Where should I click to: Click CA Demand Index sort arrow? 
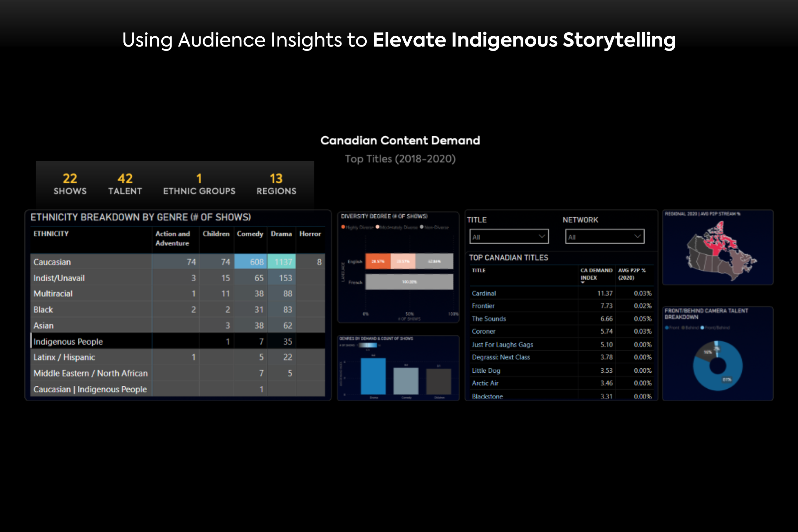(583, 283)
